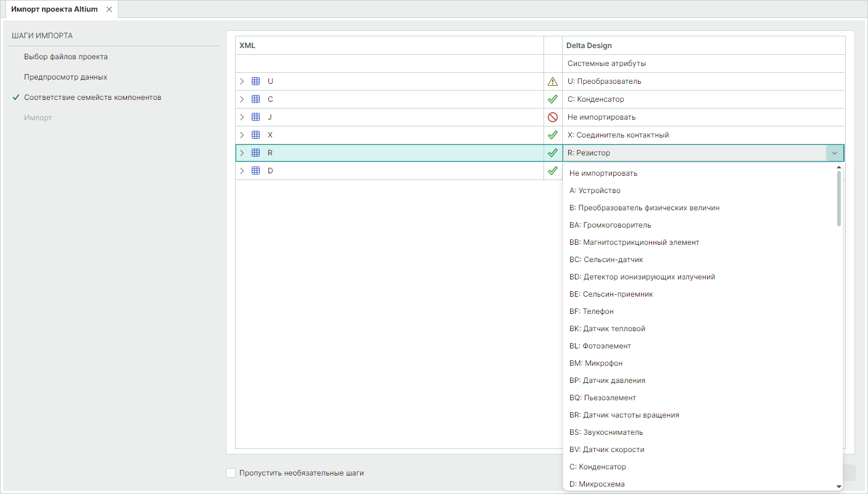Image resolution: width=868 pixels, height=494 pixels.
Task: Choose 'Не импортировать' in dropdown list
Action: (x=603, y=173)
